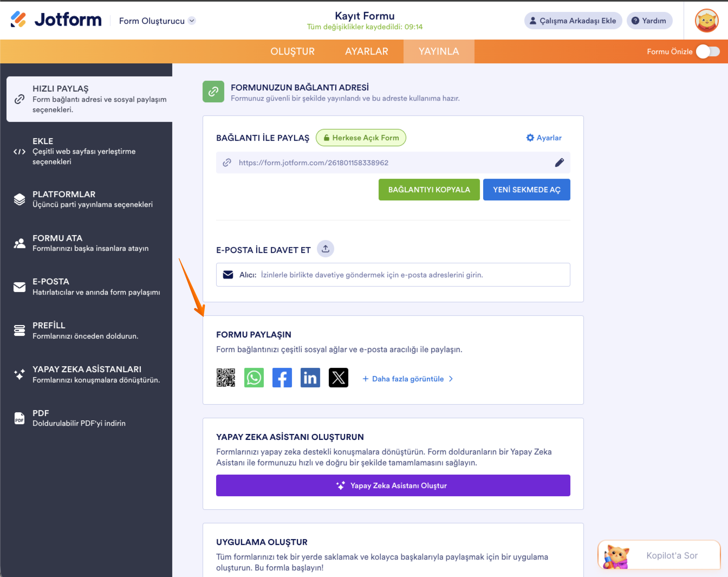Share form via LinkedIn icon
This screenshot has width=728, height=577.
tap(310, 377)
